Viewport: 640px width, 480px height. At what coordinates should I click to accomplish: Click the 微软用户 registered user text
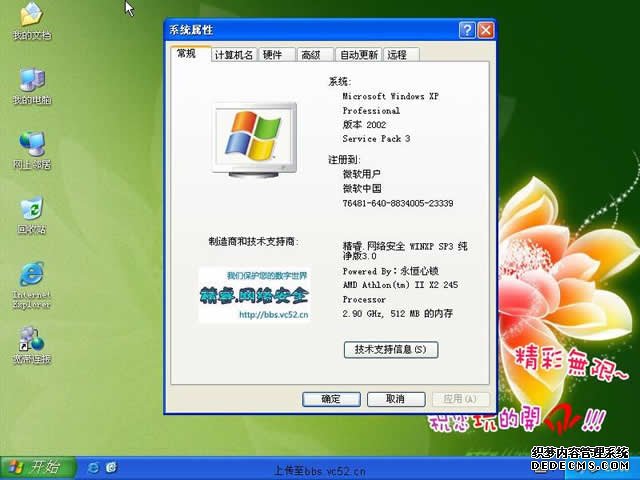tap(362, 174)
